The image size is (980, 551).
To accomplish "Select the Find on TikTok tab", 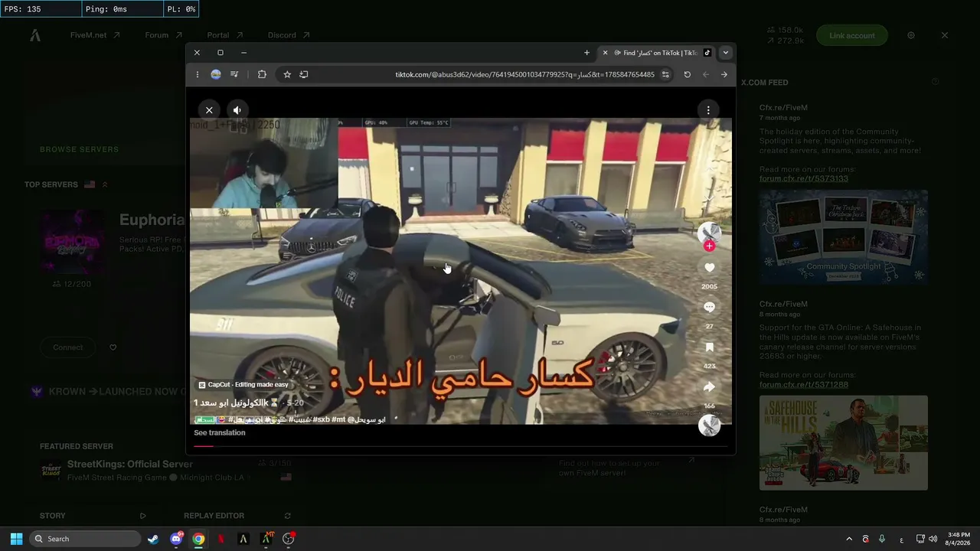I will tap(657, 53).
